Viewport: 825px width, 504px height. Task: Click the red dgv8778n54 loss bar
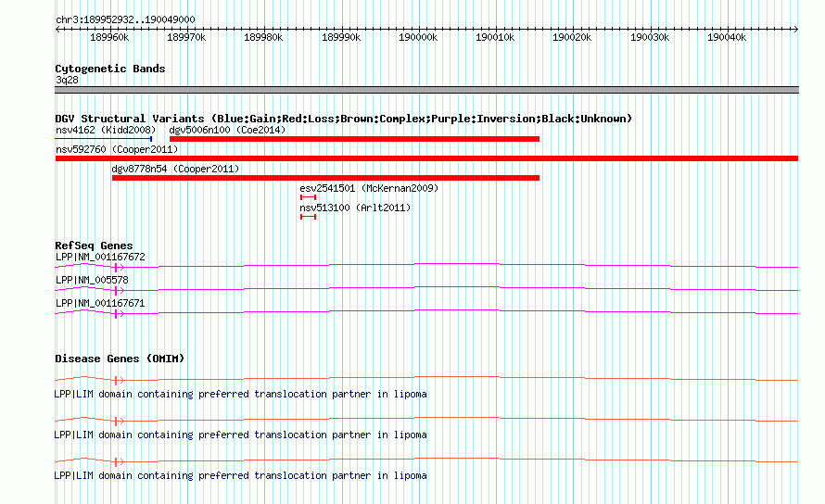pyautogui.click(x=325, y=178)
